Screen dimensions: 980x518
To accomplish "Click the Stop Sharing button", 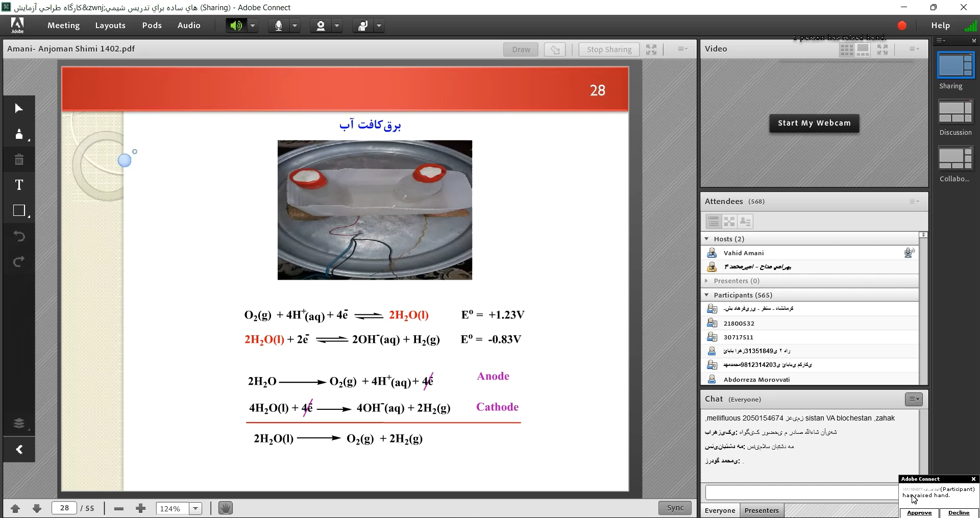I will point(609,50).
